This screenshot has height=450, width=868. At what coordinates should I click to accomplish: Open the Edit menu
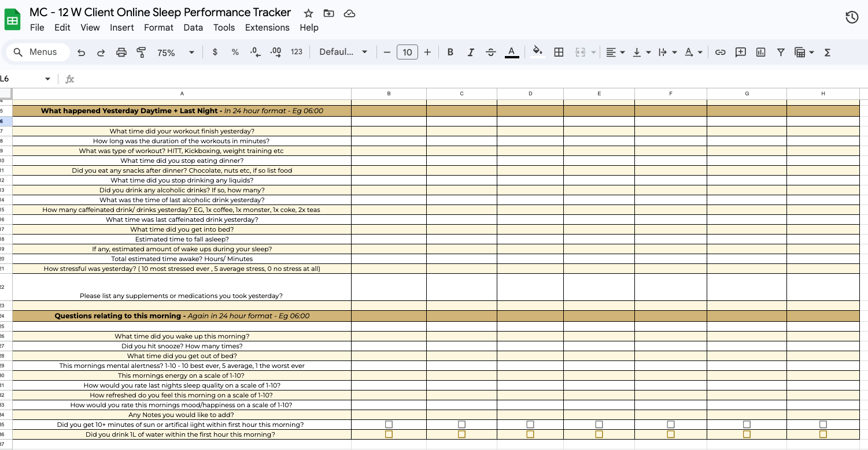(62, 27)
